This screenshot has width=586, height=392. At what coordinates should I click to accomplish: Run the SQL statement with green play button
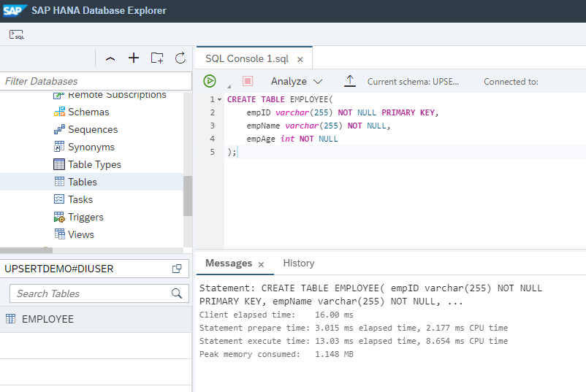pyautogui.click(x=210, y=81)
